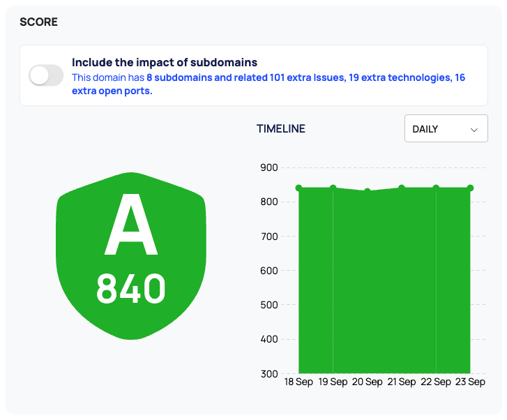
Task: Open the DAILY timeline interval dropdown
Action: 446,128
